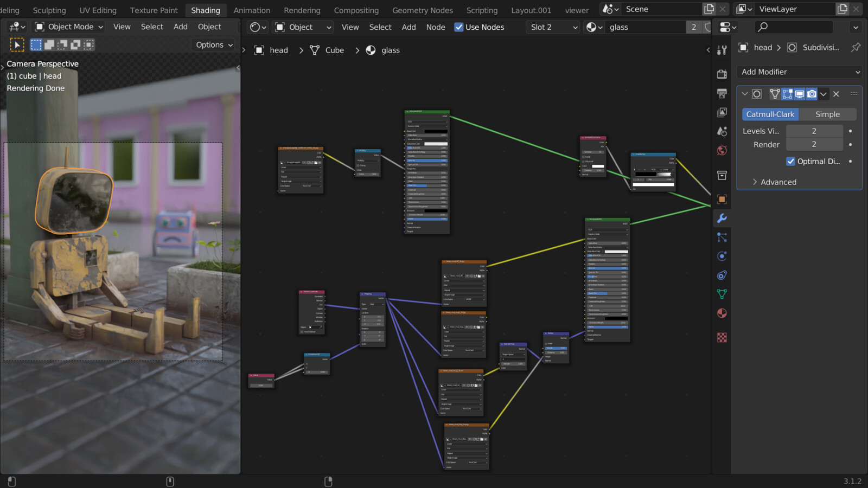Open the Material properties tab
The width and height of the screenshot is (868, 488).
pyautogui.click(x=722, y=313)
